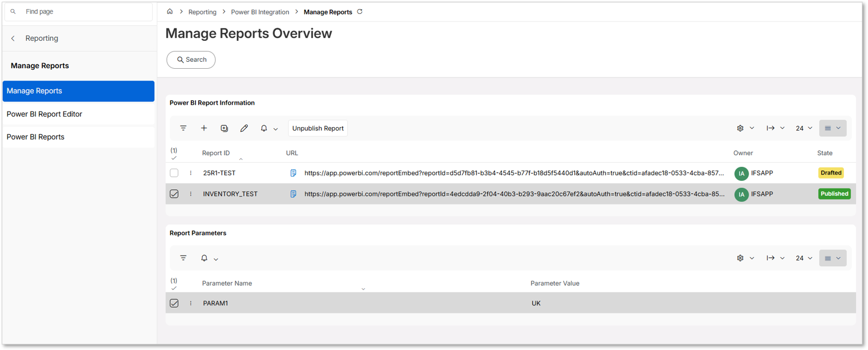Open the row options menu for INVENTORY_TEST
868x350 pixels.
(191, 194)
